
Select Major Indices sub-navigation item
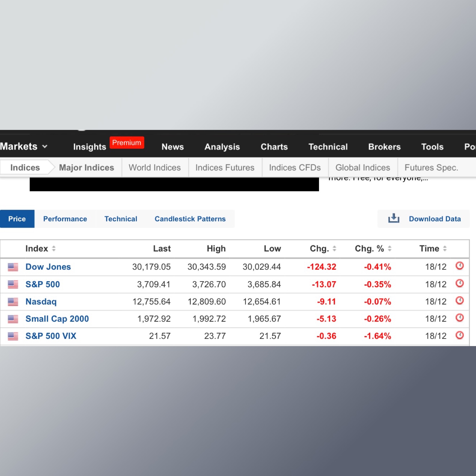click(x=86, y=167)
